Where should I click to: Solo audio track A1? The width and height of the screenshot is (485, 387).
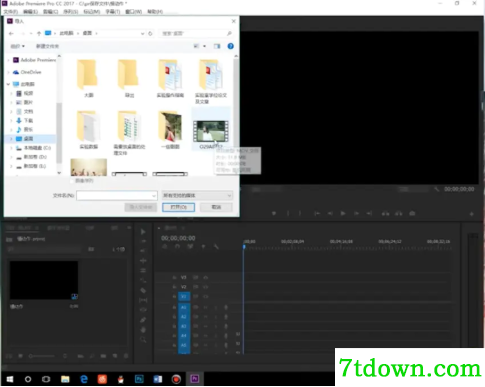pyautogui.click(x=216, y=307)
